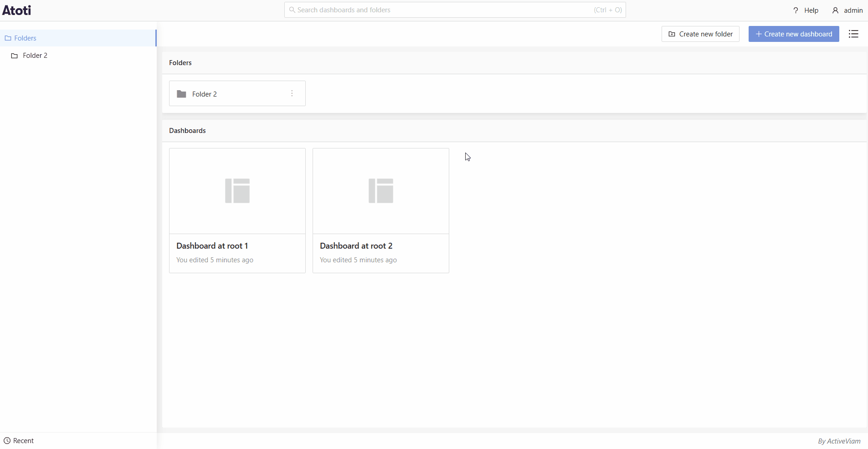
Task: Click the Folder 2 sidebar folder icon
Action: click(x=15, y=56)
